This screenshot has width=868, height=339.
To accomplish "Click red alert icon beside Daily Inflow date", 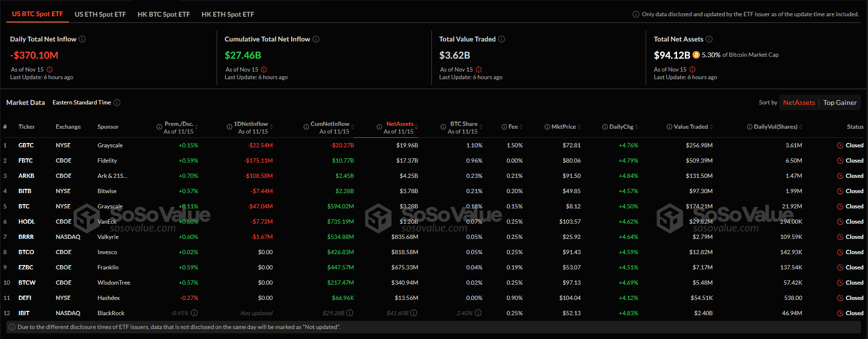I will pos(50,70).
